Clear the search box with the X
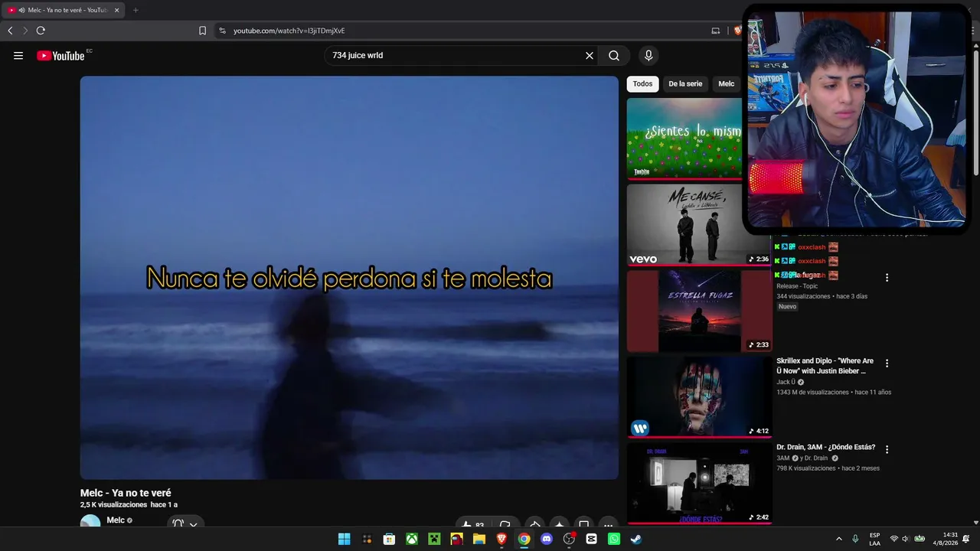Screen dimensions: 980x551 point(590,55)
